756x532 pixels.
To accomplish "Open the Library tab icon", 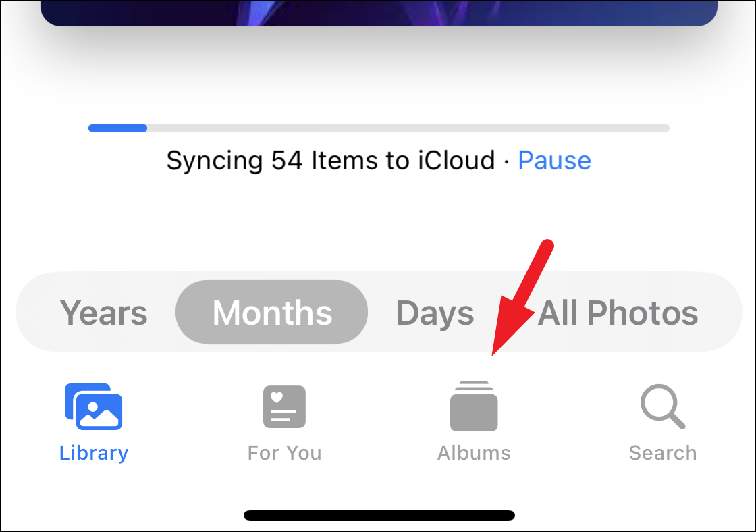I will [94, 406].
